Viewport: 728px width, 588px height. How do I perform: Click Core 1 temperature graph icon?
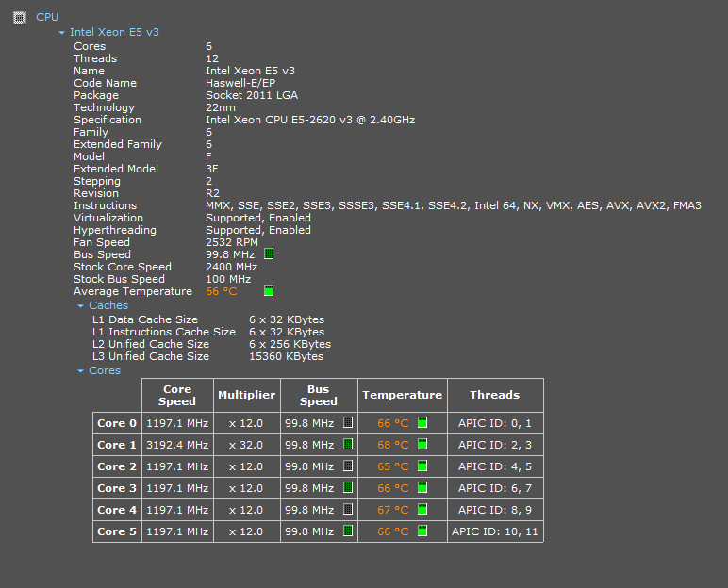(x=422, y=444)
